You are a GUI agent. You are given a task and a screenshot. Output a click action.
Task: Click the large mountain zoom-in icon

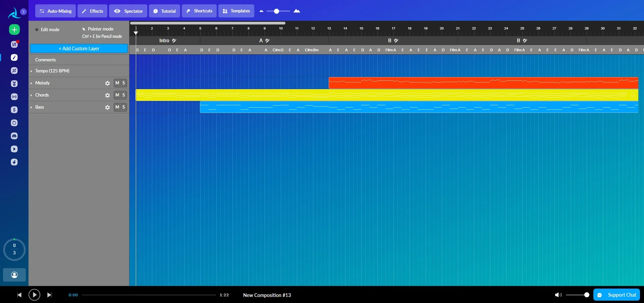coord(297,11)
